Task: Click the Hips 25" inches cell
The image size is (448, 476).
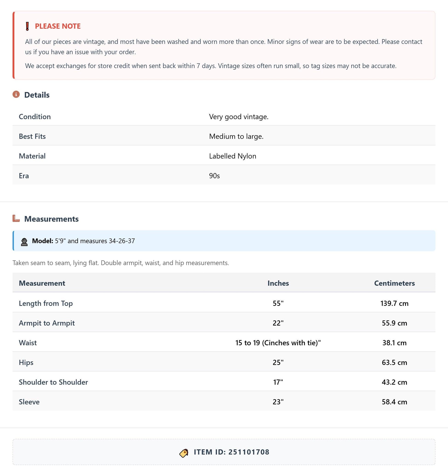Action: [x=278, y=362]
